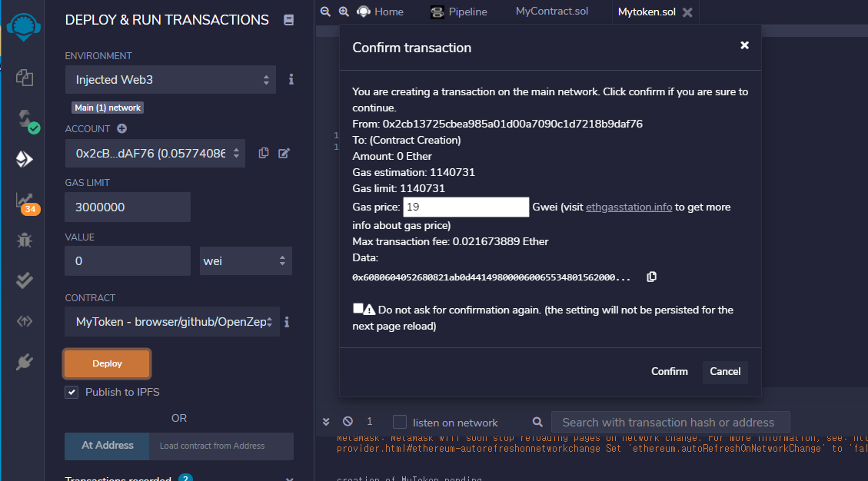Screen dimensions: 868x481
Task: Click the Load contract from Address field
Action: point(221,446)
